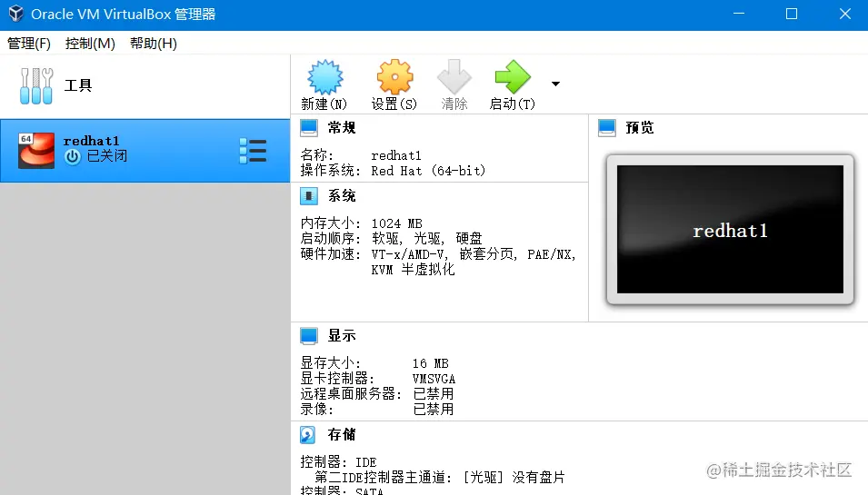Select the 工具 label in sidebar
The height and width of the screenshot is (495, 868).
point(78,85)
